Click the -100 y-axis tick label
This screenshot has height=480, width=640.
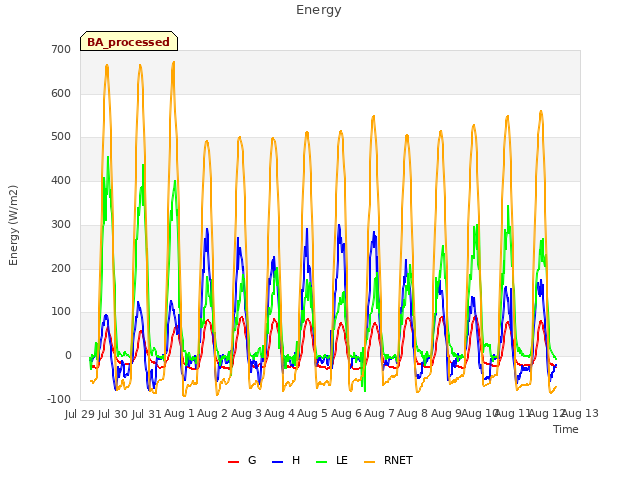coord(59,399)
